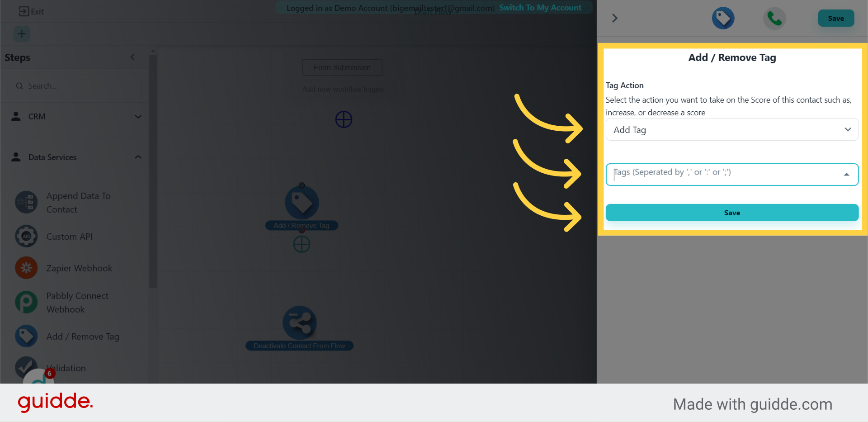
Task: Click the Pabbly Connect Webhook label
Action: tap(77, 303)
